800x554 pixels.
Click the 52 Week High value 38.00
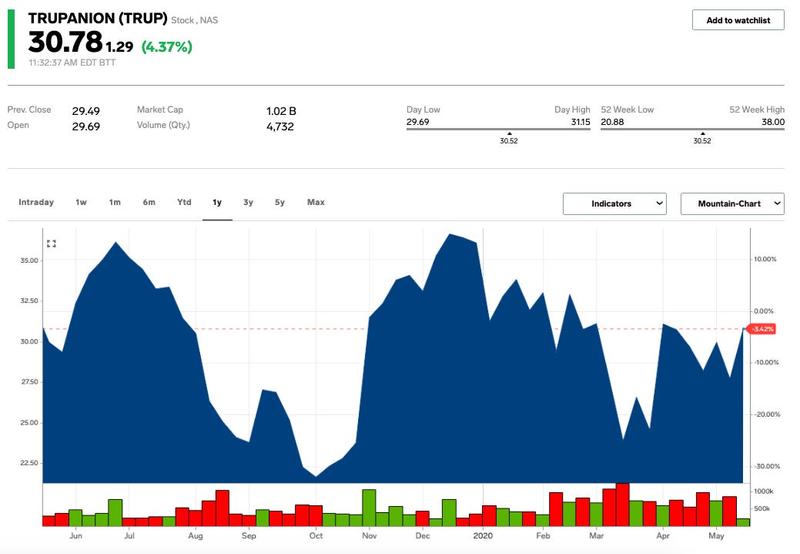(773, 122)
